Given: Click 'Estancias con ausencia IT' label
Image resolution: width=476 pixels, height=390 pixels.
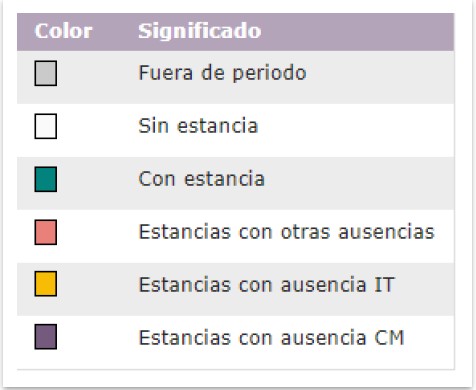Looking at the screenshot, I should (x=267, y=285).
